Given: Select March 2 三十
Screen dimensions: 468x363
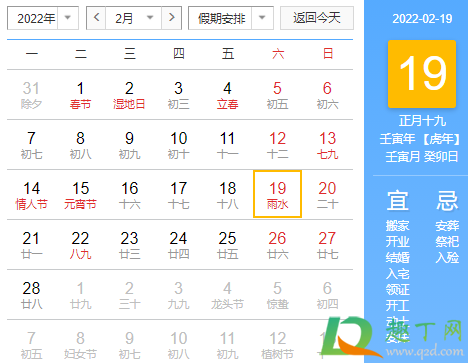Looking at the screenshot, I should click(x=129, y=295).
